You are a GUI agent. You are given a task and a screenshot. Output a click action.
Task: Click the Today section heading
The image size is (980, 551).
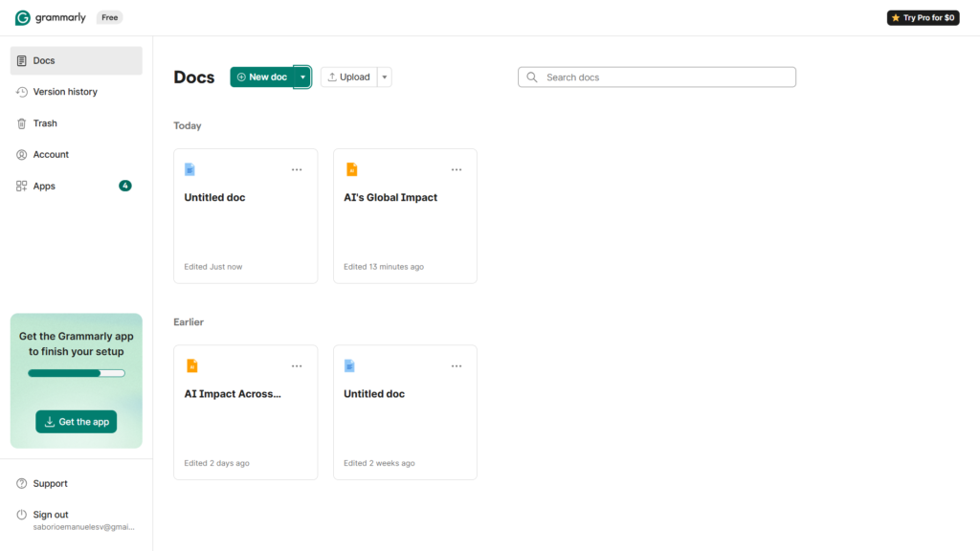(x=188, y=125)
